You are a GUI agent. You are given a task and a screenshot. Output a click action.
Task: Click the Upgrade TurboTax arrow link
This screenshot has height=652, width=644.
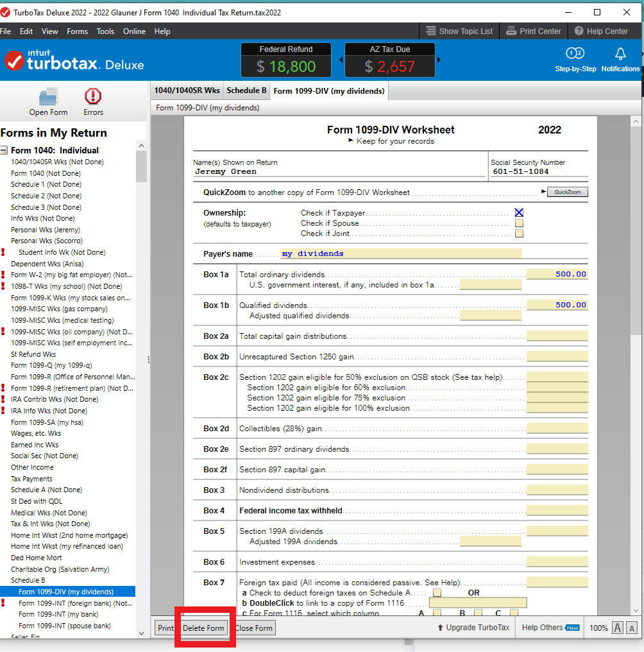(x=473, y=628)
